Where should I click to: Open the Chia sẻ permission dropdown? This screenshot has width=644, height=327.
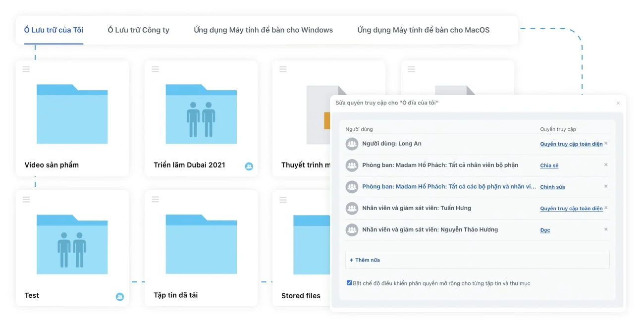[x=549, y=165]
